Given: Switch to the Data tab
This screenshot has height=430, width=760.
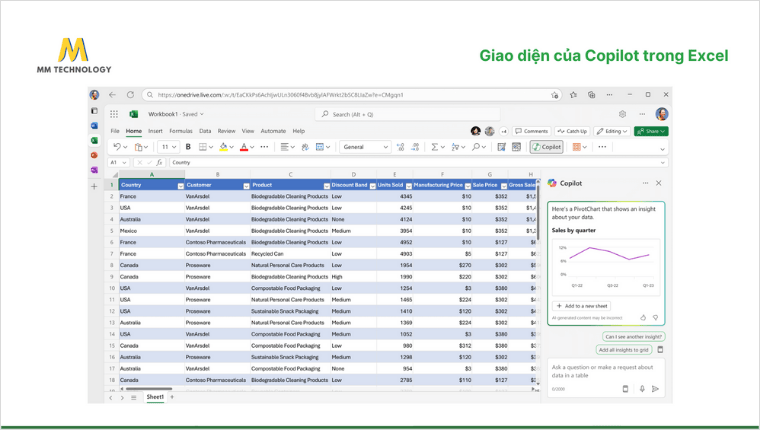Looking at the screenshot, I should tap(205, 131).
